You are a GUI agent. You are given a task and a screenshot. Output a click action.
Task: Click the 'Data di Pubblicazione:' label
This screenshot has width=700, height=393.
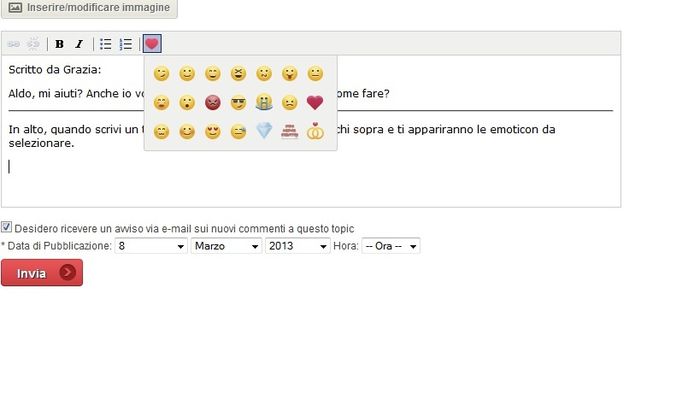pos(59,246)
